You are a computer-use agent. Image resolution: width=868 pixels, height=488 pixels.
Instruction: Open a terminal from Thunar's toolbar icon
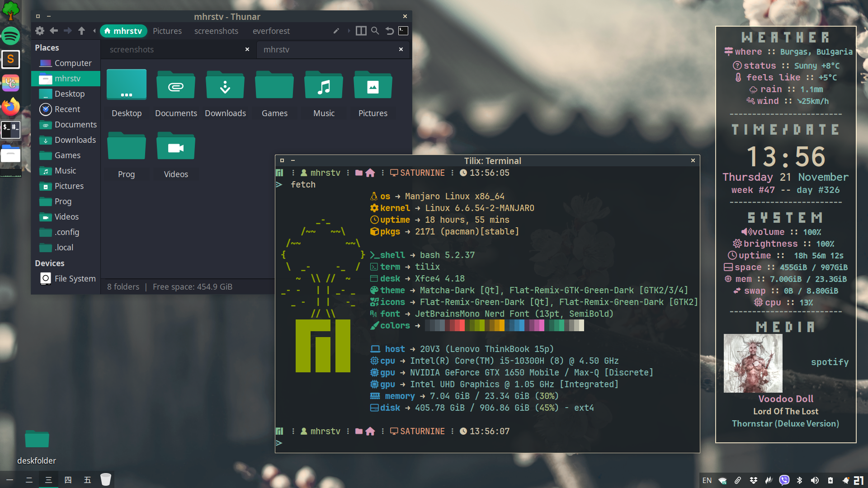click(x=403, y=31)
